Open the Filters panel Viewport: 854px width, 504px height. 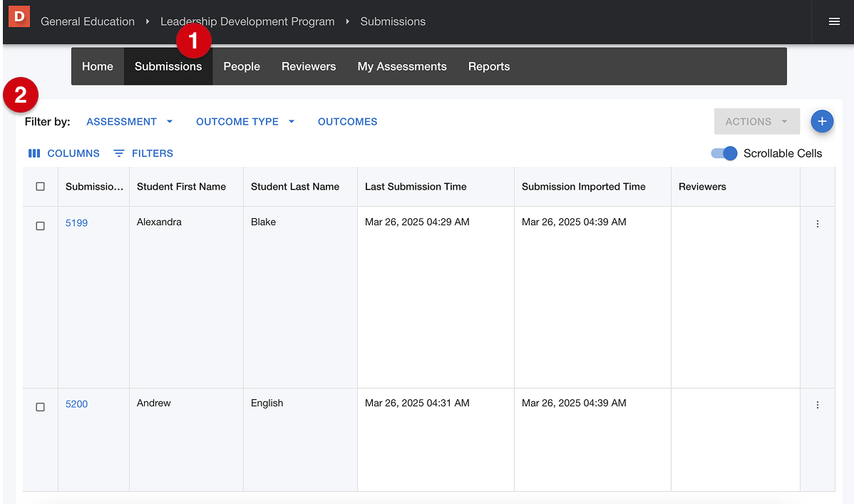click(143, 153)
